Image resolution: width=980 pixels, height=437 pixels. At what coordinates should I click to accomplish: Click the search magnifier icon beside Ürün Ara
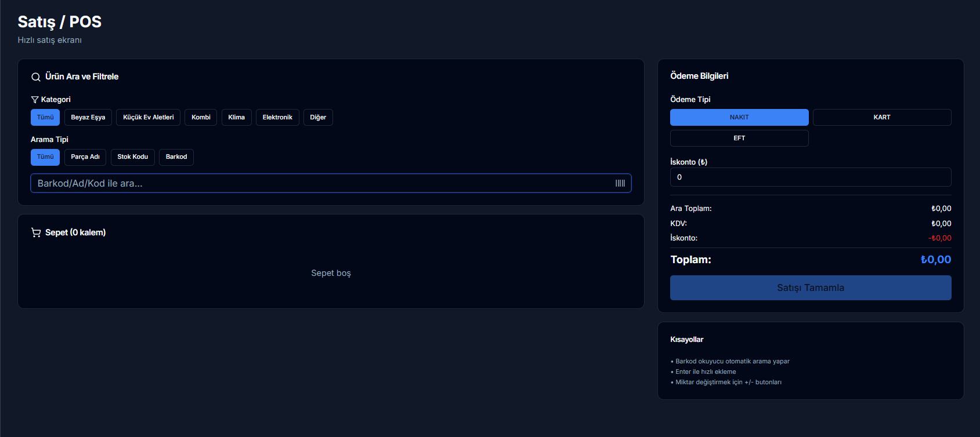pyautogui.click(x=36, y=77)
